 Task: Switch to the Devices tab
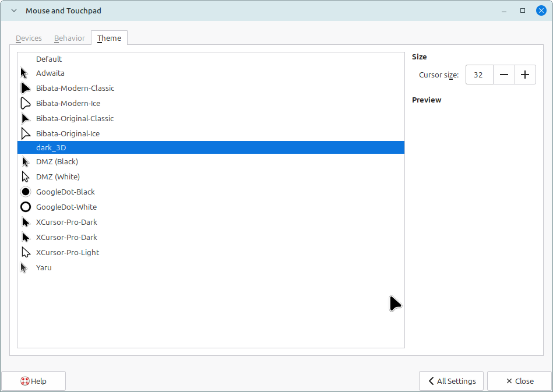pyautogui.click(x=29, y=38)
